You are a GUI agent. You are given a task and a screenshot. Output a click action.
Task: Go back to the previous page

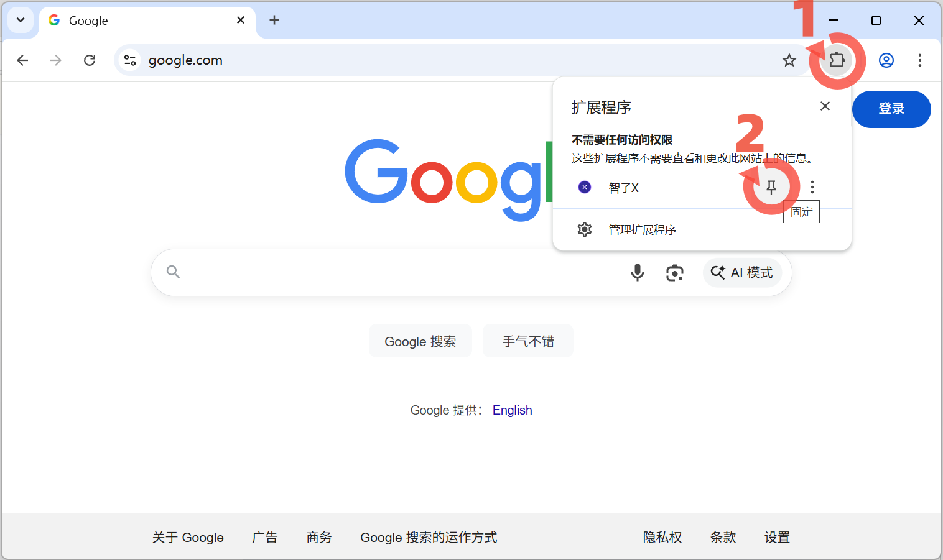tap(23, 60)
